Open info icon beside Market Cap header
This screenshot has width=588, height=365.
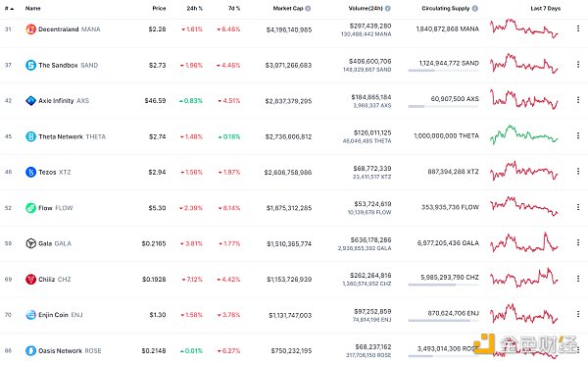308,8
